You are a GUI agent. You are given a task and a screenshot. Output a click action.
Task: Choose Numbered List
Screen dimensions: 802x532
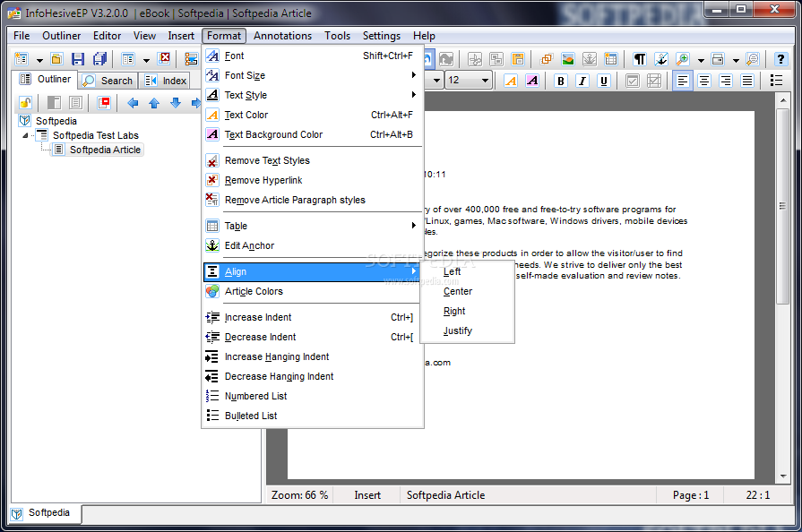pyautogui.click(x=313, y=396)
